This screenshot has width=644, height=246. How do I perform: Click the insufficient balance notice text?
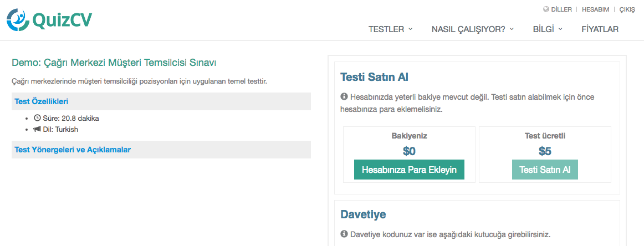click(468, 104)
